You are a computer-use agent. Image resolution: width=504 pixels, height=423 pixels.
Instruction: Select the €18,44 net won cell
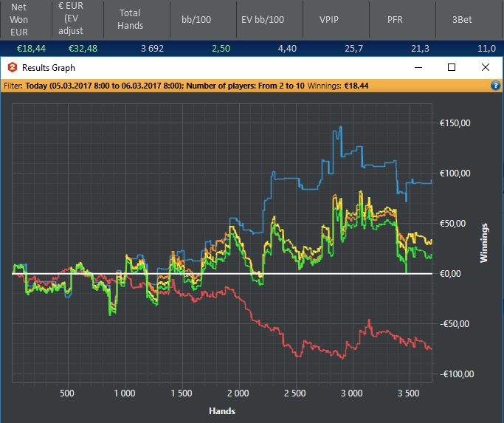point(31,49)
